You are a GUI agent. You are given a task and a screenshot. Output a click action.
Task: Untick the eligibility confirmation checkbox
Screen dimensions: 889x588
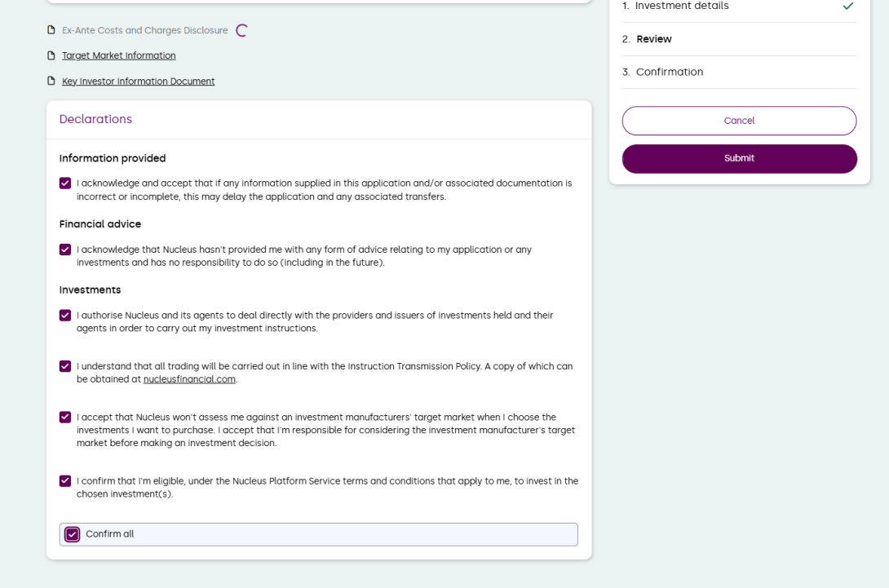click(x=65, y=481)
